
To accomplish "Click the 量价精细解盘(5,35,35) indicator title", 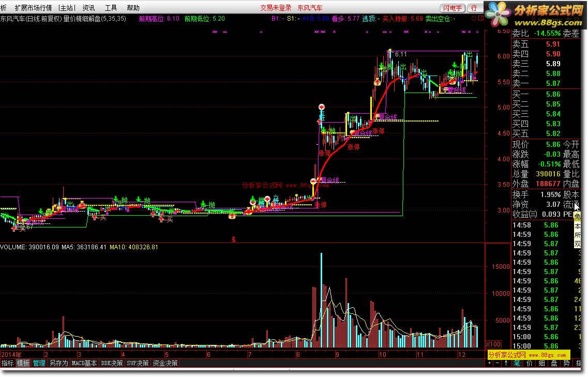I will pos(95,19).
